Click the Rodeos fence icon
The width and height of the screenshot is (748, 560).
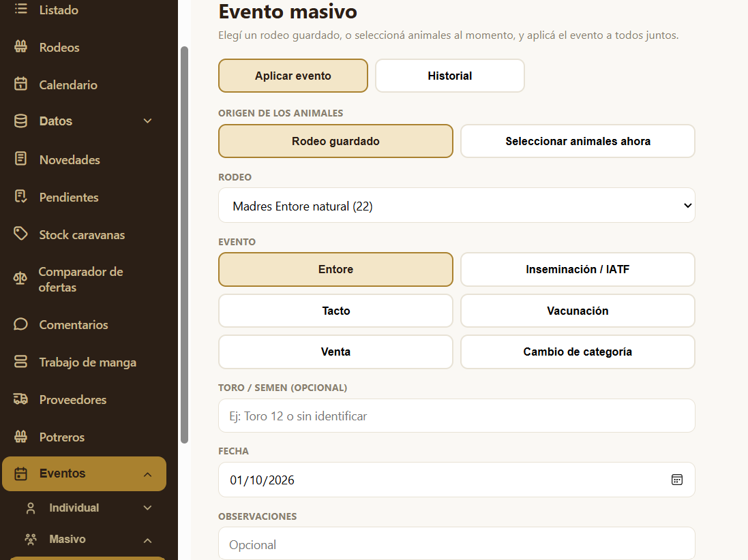(20, 47)
